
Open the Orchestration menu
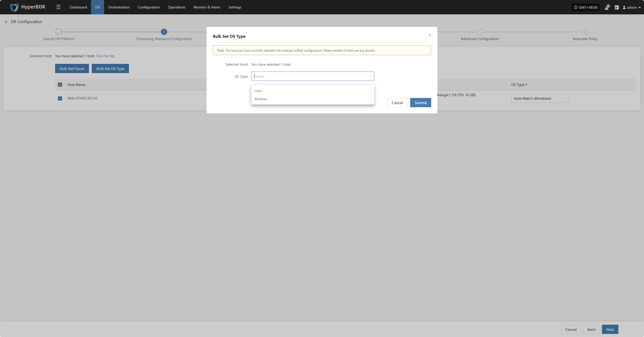119,7
